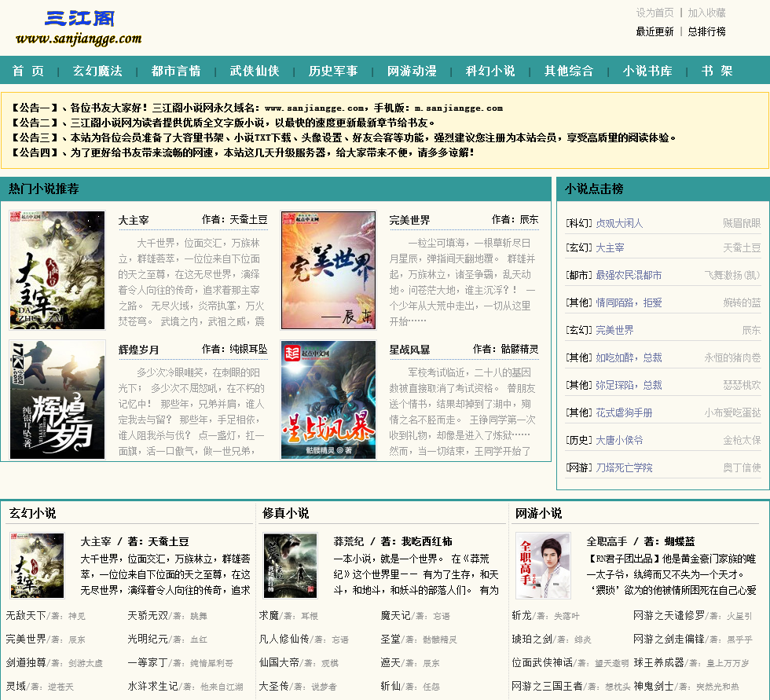Open 网游之剑走偏锋 in the 网游小说 list
770x700 pixels.
coord(669,639)
